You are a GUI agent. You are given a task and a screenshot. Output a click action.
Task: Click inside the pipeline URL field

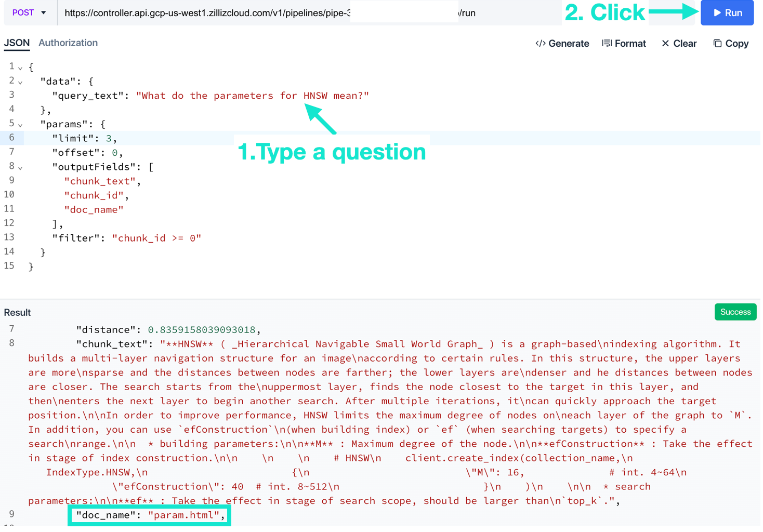click(208, 13)
